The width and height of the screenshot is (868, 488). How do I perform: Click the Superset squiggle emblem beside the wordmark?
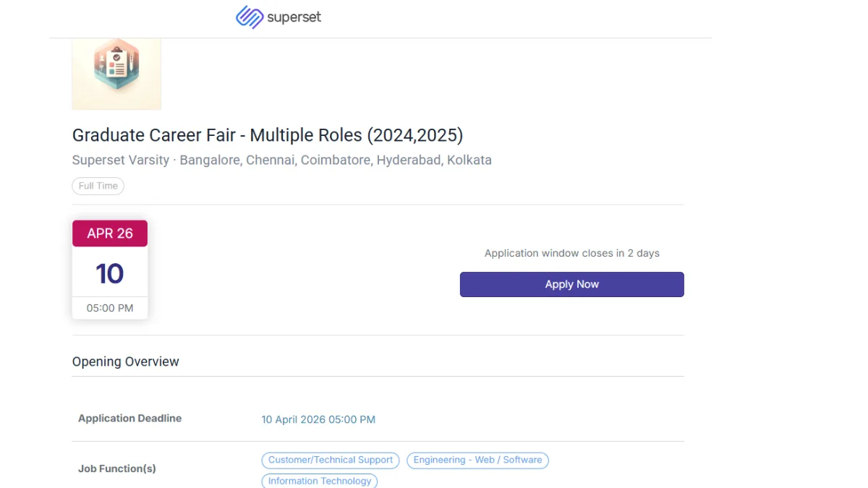click(x=248, y=15)
